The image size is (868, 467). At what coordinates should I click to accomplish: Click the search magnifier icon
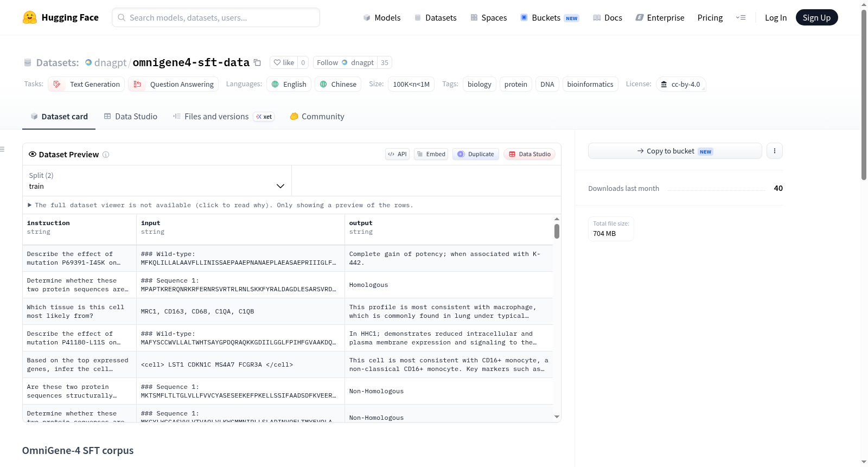[122, 17]
